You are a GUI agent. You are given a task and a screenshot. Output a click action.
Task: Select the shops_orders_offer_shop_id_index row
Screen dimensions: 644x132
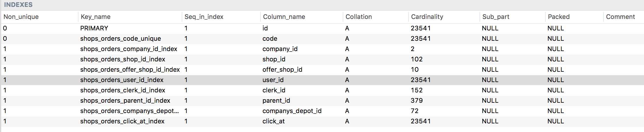click(x=322, y=70)
